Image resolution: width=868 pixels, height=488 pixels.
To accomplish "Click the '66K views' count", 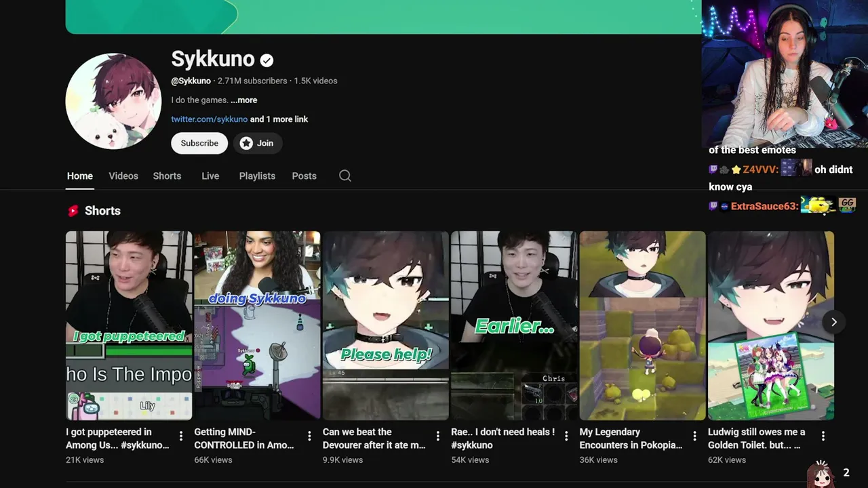I will [213, 460].
